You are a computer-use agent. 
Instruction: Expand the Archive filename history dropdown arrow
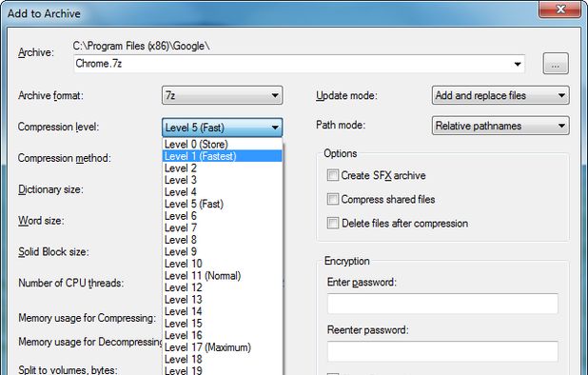coord(518,64)
